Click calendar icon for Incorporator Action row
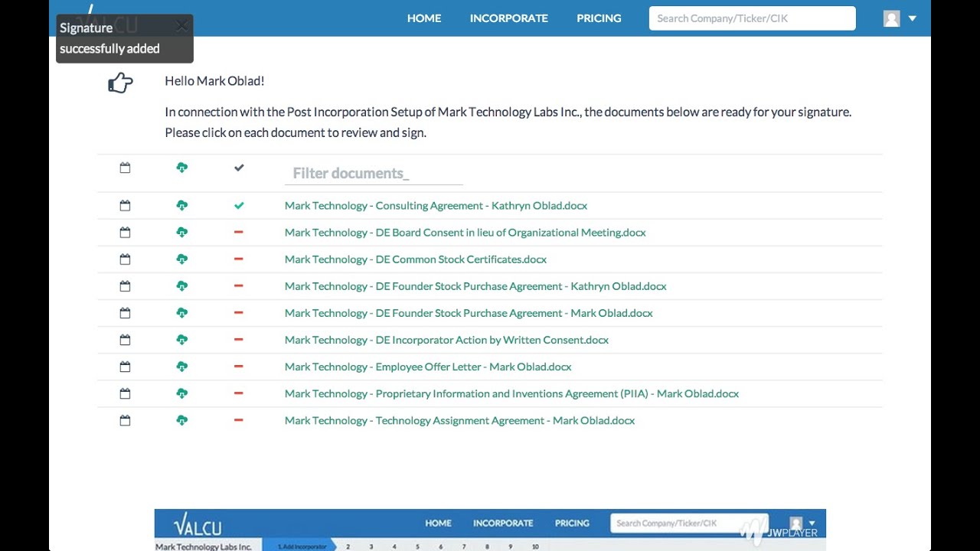 point(126,340)
